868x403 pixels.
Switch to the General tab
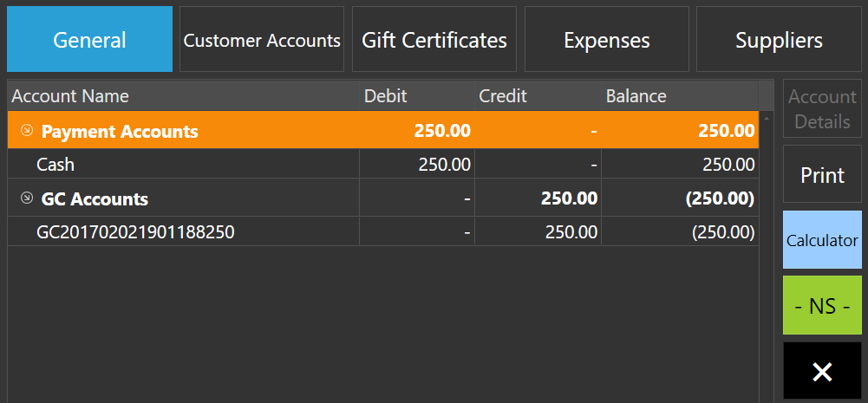point(89,39)
